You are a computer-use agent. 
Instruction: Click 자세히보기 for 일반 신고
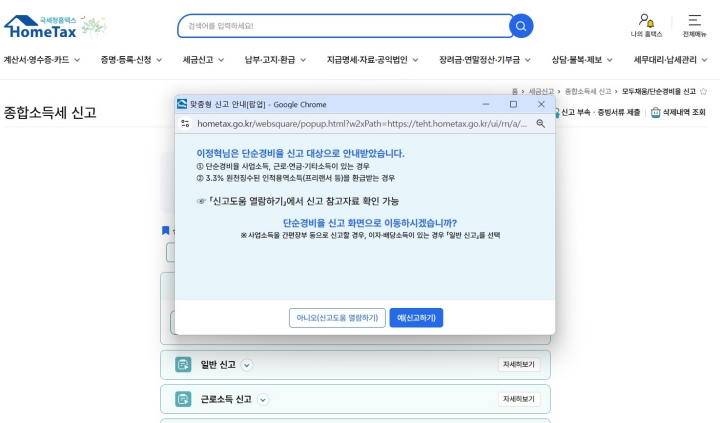tap(519, 365)
